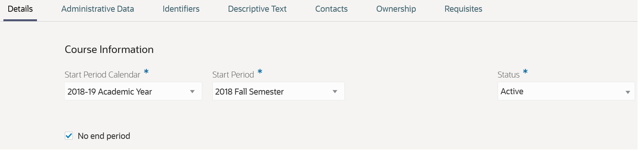
Task: Switch to the Details tab
Action: (20, 9)
